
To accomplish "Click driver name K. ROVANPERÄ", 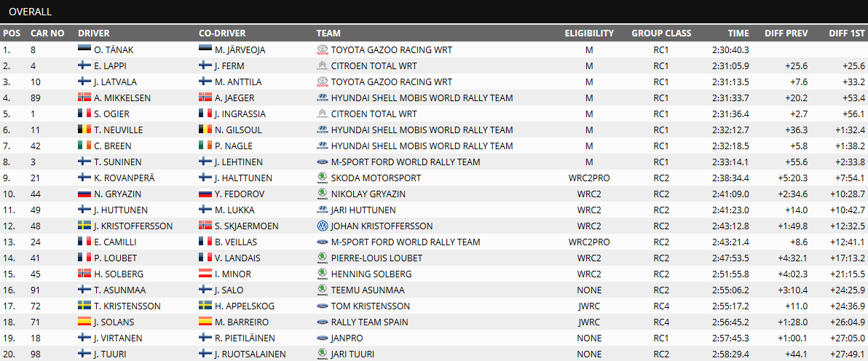I will [x=124, y=178].
